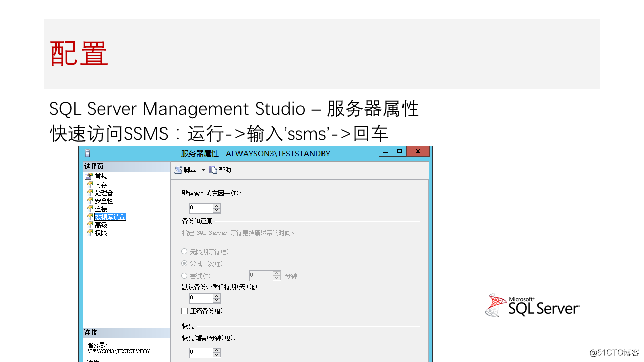Decrease 默认索引填充因子 value
This screenshot has height=362, width=644.
(217, 210)
